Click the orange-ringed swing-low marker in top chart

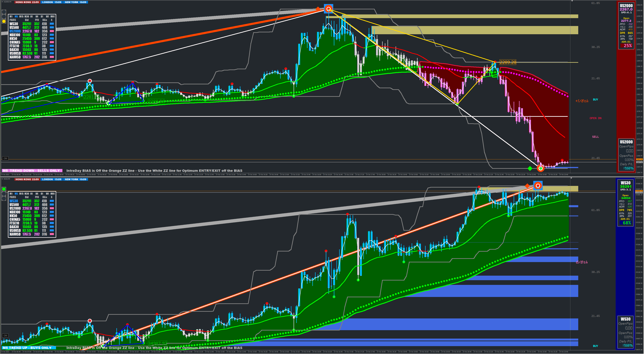(540, 168)
